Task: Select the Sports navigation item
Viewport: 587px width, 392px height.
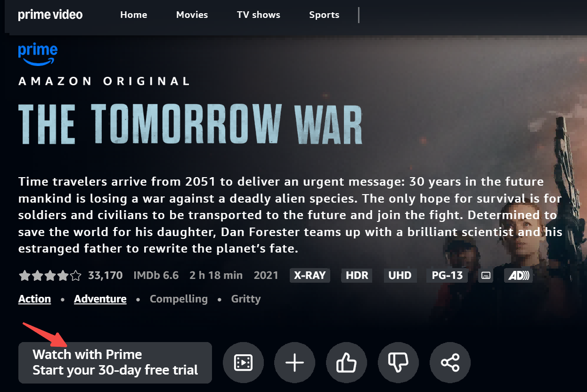Action: 324,15
